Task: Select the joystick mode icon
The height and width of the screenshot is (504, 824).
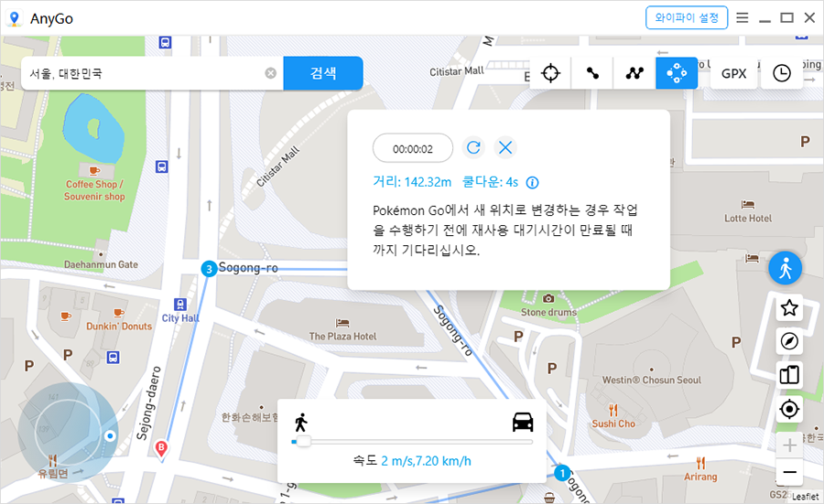Action: coord(677,73)
